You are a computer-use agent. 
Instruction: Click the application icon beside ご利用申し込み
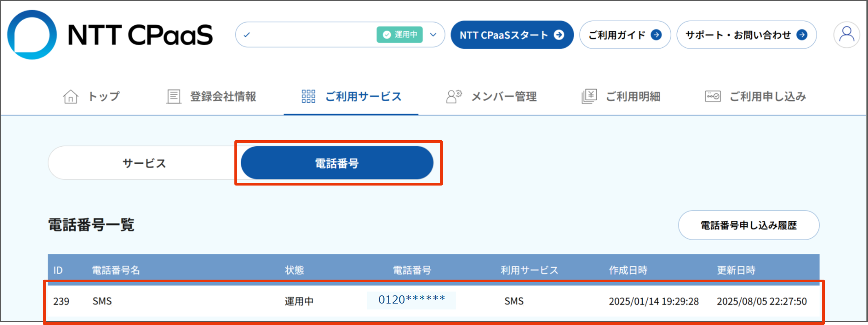[713, 97]
